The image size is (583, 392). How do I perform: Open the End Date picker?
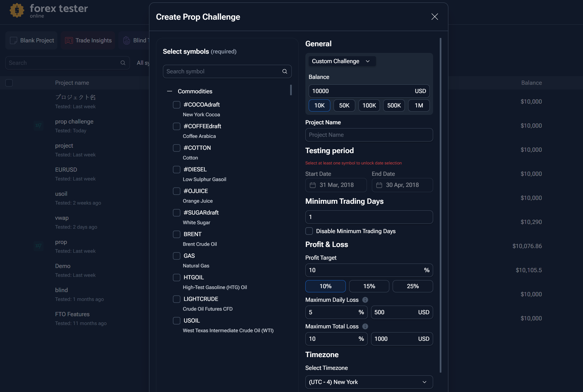tap(402, 185)
